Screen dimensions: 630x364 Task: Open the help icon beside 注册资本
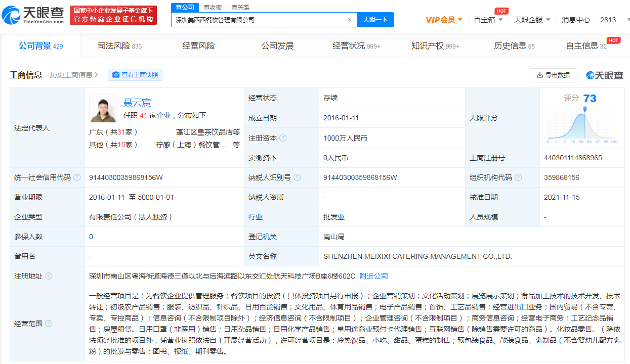pos(285,138)
